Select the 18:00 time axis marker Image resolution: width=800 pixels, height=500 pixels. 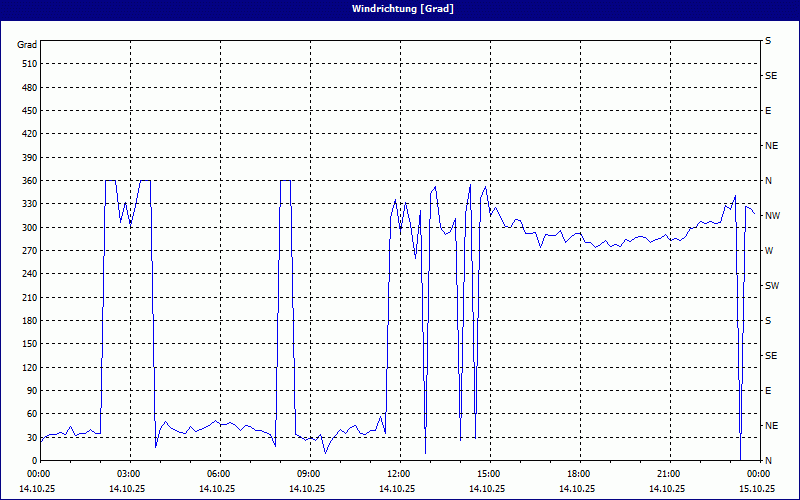[579, 474]
